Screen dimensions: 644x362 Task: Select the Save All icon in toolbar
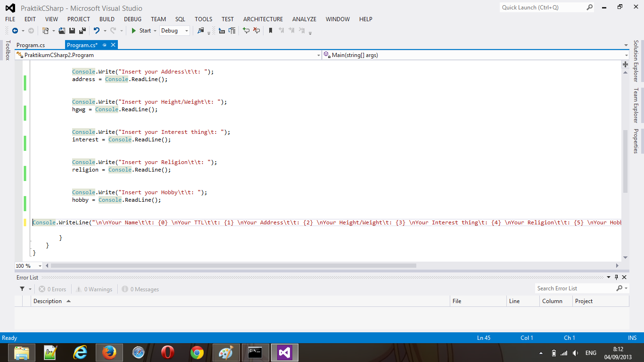(x=82, y=31)
